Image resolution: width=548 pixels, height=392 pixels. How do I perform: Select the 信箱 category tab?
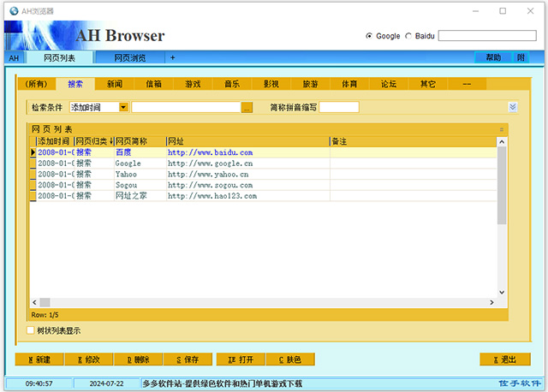point(154,84)
